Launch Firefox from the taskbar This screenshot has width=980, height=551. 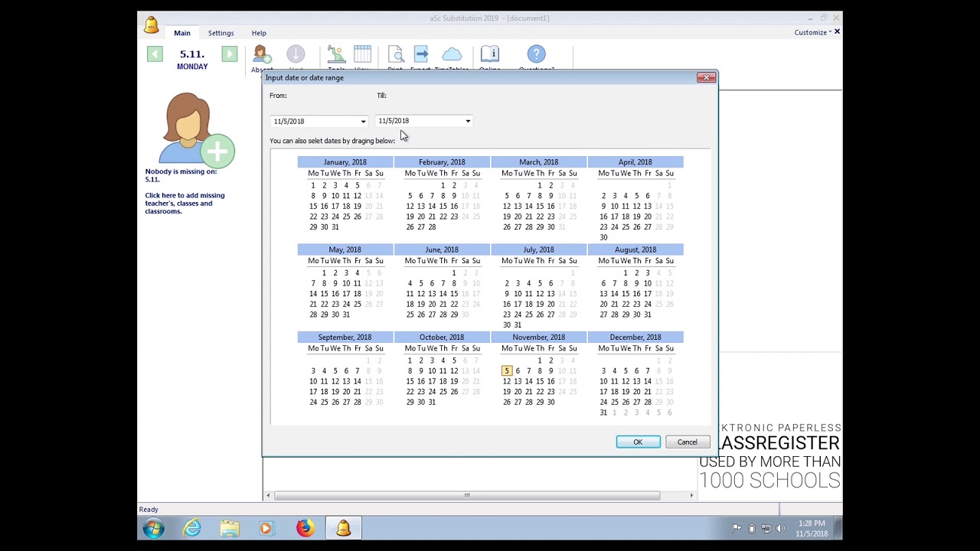305,528
